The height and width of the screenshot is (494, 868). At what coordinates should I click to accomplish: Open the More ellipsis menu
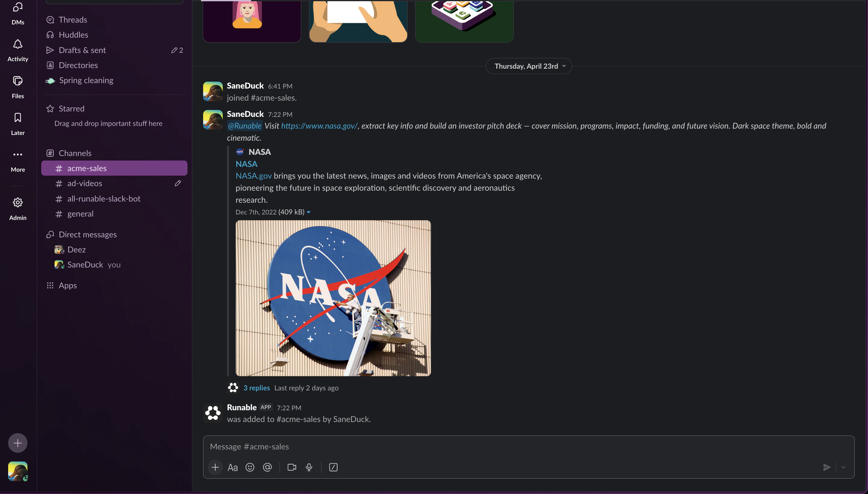coord(18,161)
